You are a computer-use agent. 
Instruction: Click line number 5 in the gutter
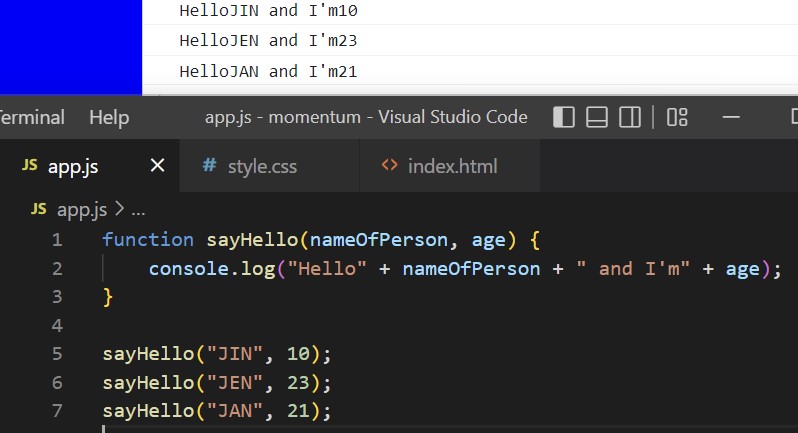click(x=57, y=354)
